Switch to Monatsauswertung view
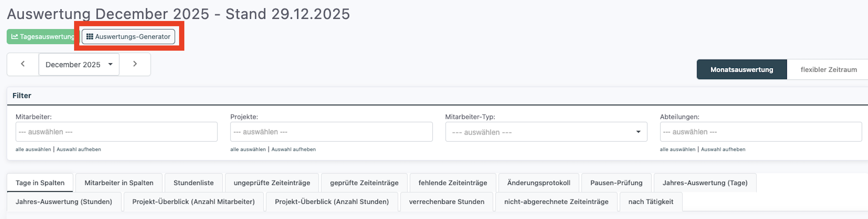This screenshot has width=868, height=219. pyautogui.click(x=742, y=70)
